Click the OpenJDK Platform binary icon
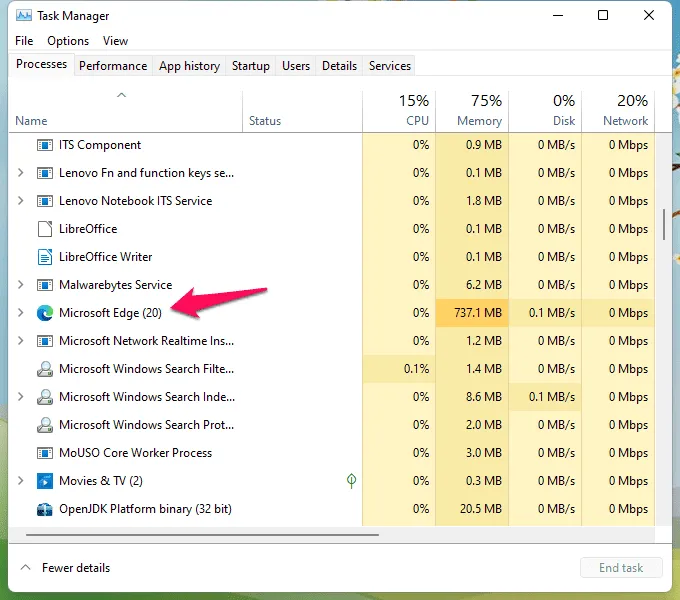 tap(45, 509)
